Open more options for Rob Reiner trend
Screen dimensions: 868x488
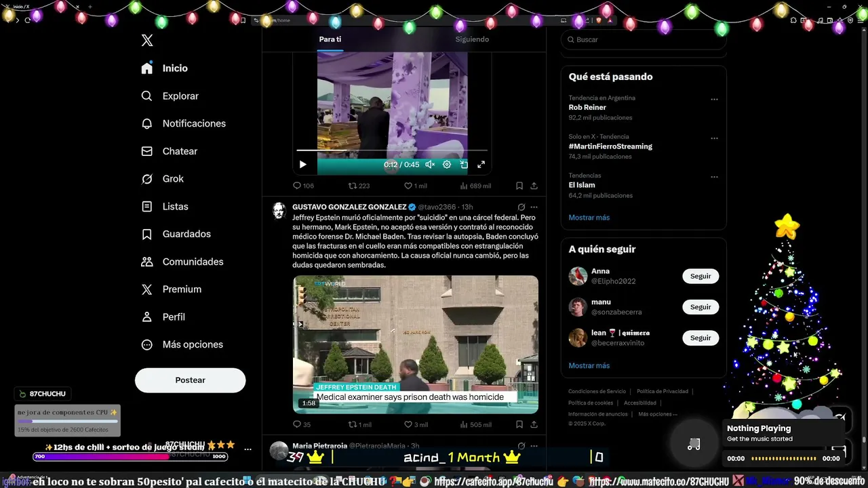pos(714,100)
